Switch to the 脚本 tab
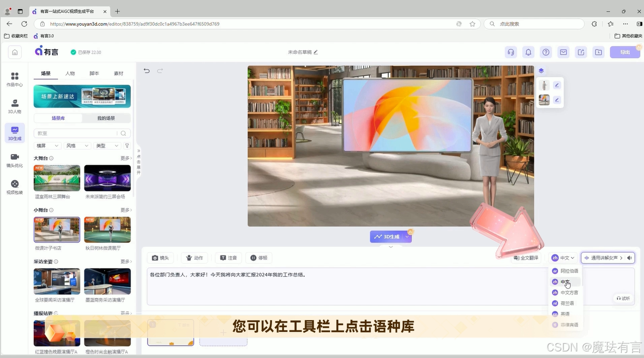This screenshot has height=358, width=644. tap(95, 74)
